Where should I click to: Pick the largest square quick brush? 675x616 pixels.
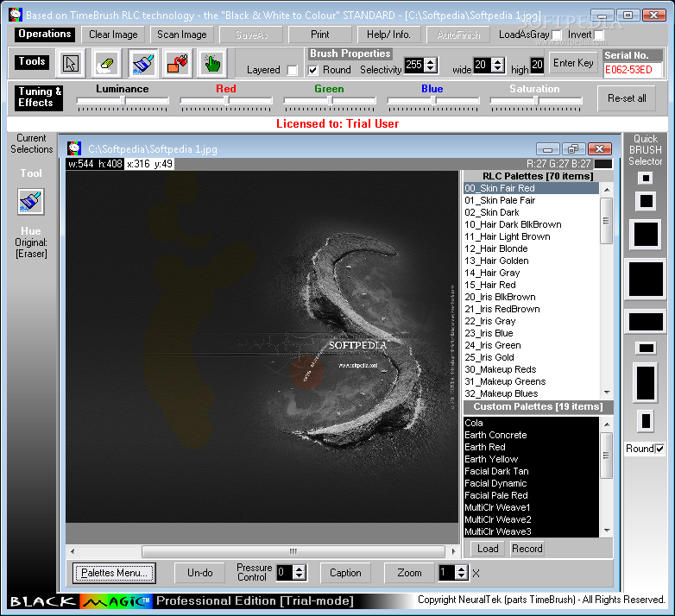point(646,280)
